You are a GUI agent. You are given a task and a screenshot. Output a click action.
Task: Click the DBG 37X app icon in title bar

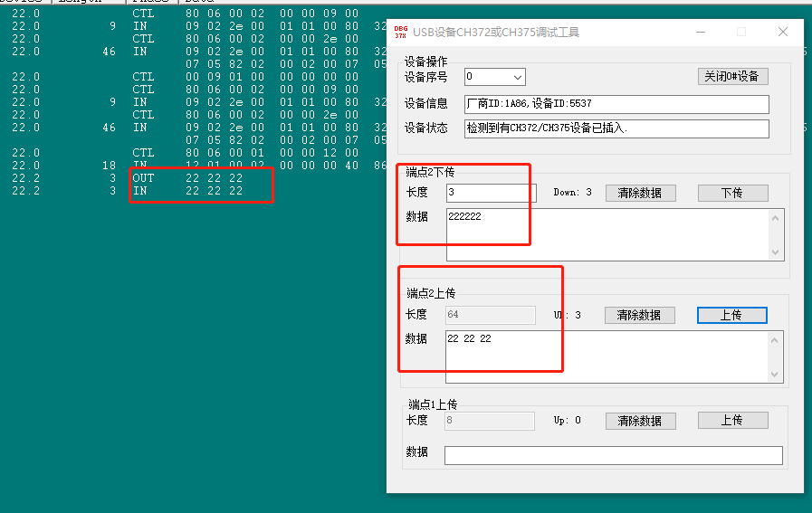coord(400,32)
